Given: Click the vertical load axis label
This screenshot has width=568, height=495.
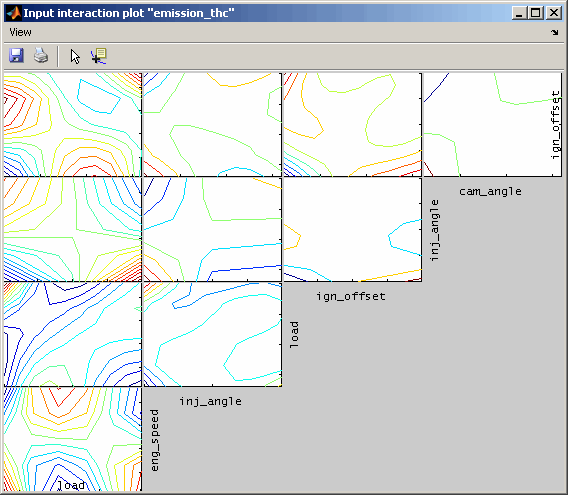Looking at the screenshot, I should 295,334.
